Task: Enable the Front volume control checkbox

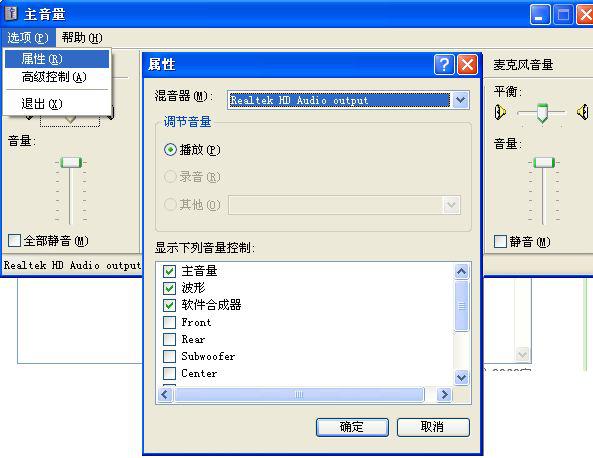Action: [x=169, y=322]
